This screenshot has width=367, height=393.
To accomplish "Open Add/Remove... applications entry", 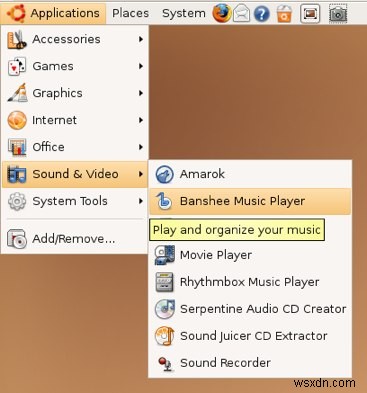I will click(x=75, y=239).
